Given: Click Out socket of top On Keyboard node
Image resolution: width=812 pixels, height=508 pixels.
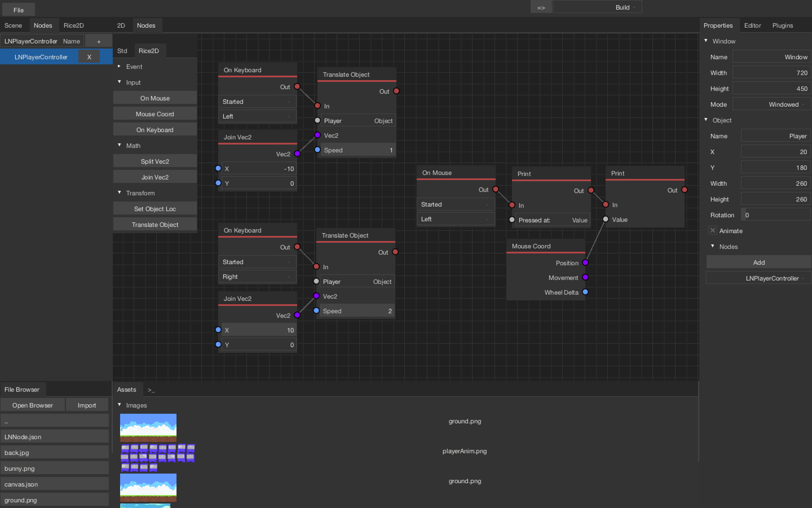Looking at the screenshot, I should click(x=297, y=87).
